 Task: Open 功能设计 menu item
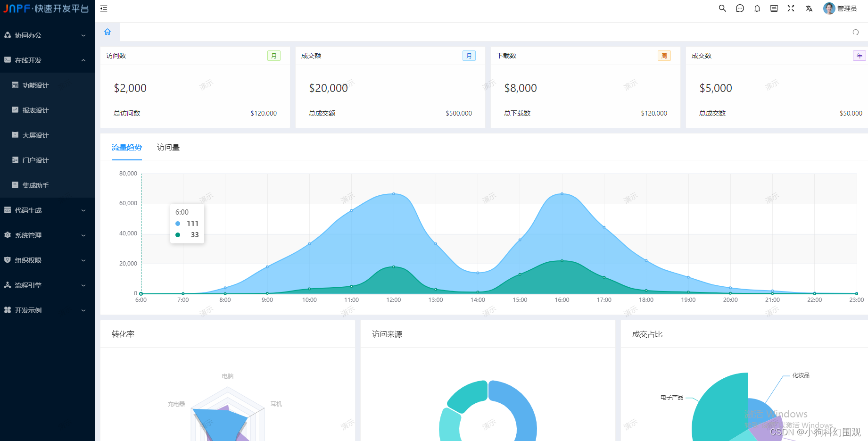pyautogui.click(x=48, y=85)
